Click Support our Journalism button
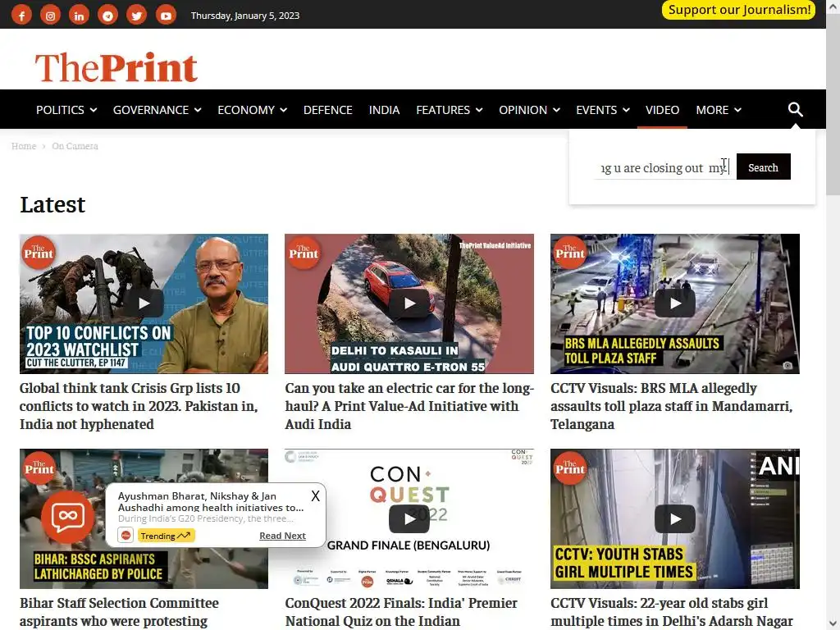The image size is (840, 630). [x=739, y=10]
